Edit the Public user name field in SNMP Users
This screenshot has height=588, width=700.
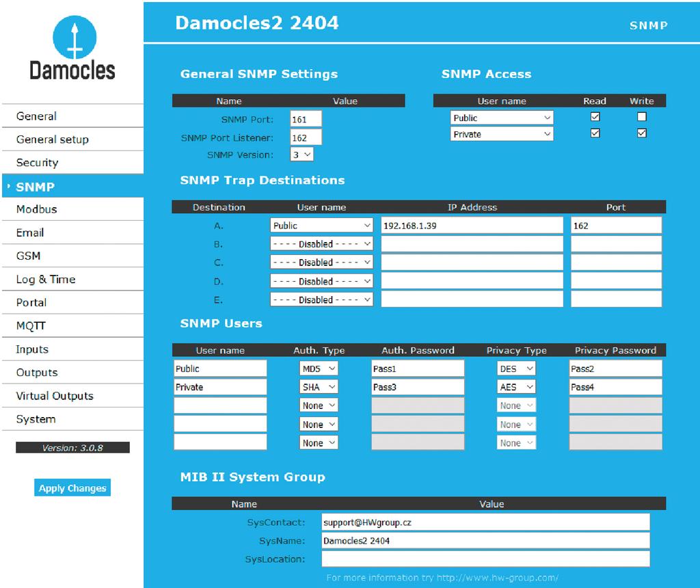[220, 369]
